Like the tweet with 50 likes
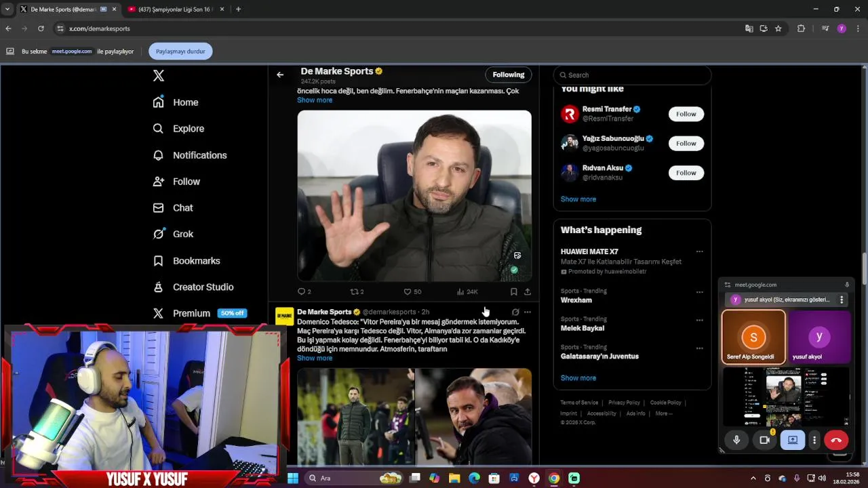The width and height of the screenshot is (868, 488). click(408, 291)
